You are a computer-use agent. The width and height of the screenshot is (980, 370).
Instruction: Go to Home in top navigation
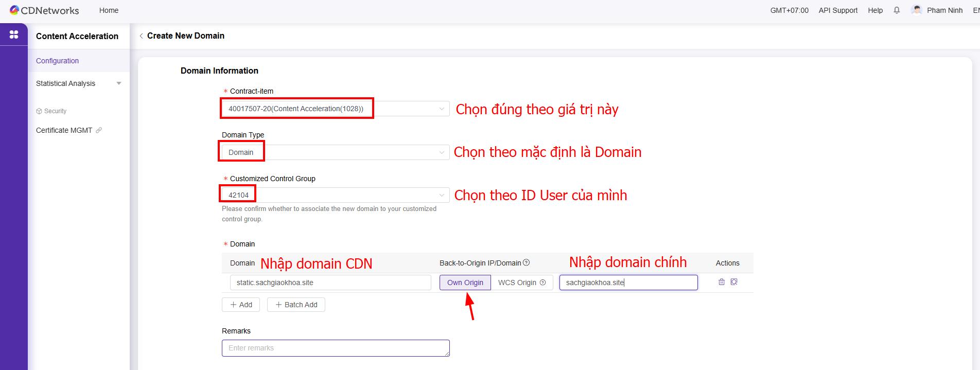coord(109,10)
